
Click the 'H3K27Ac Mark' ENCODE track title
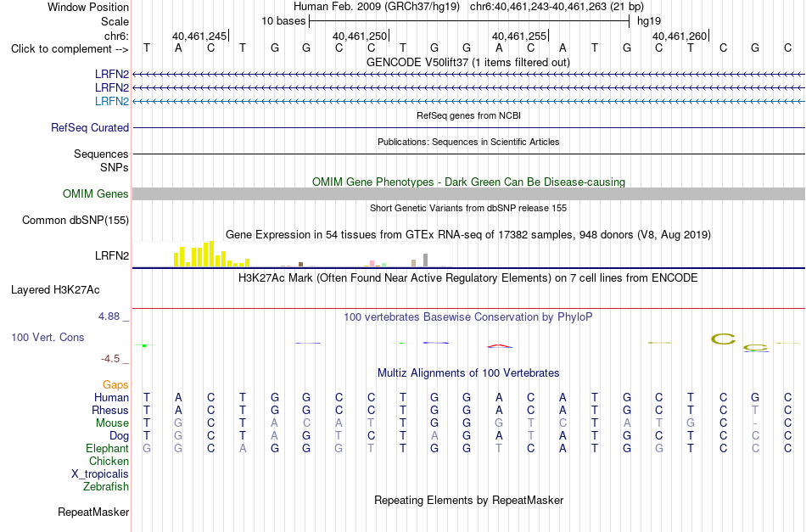coord(467,278)
